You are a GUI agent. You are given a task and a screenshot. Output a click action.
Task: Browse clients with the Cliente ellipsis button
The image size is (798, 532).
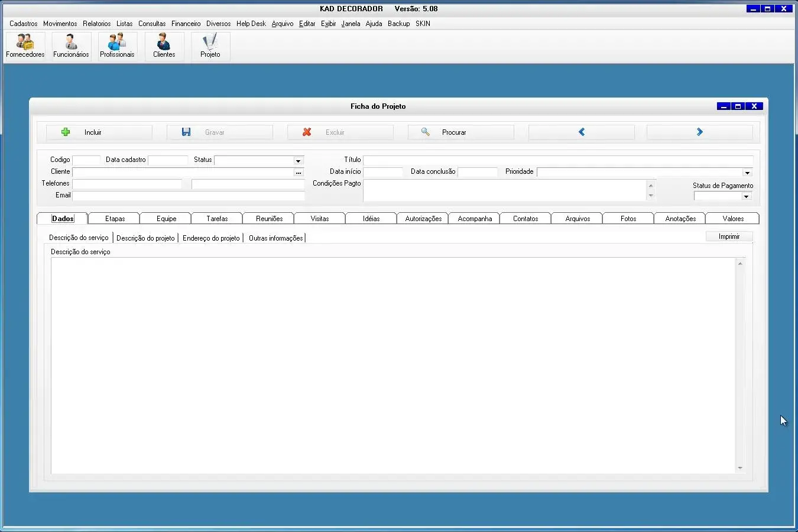299,173
